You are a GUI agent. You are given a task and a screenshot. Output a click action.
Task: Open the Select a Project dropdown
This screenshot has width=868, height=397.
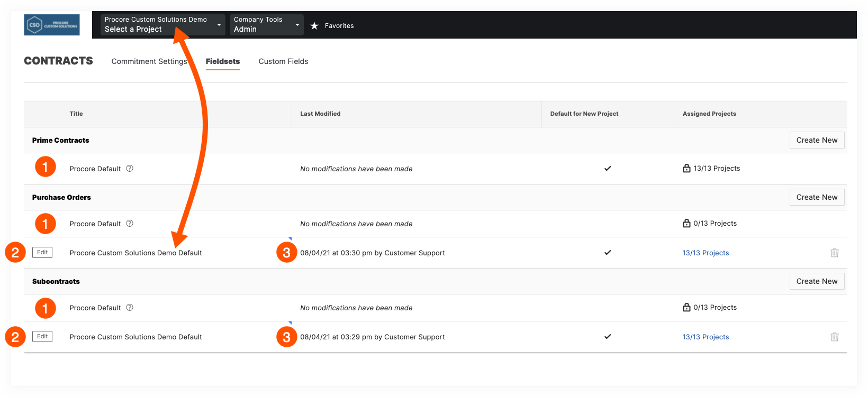163,25
